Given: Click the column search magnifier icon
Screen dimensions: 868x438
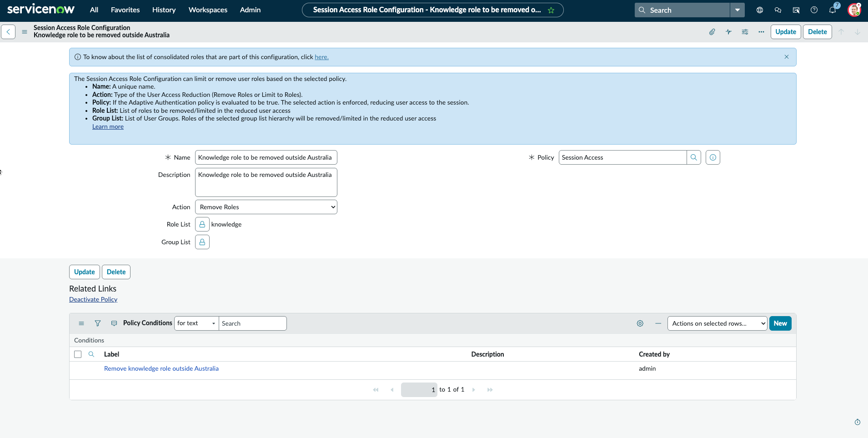Looking at the screenshot, I should (91, 354).
